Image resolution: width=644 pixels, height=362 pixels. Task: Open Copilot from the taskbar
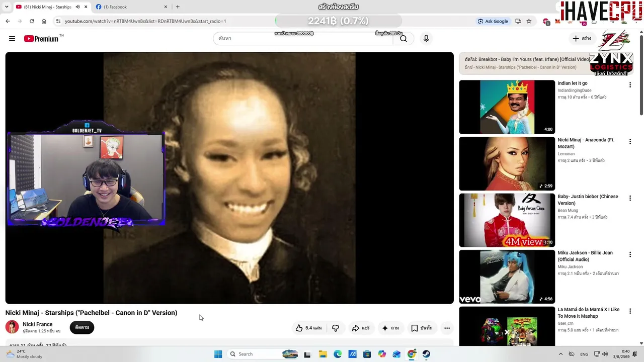pyautogui.click(x=382, y=354)
